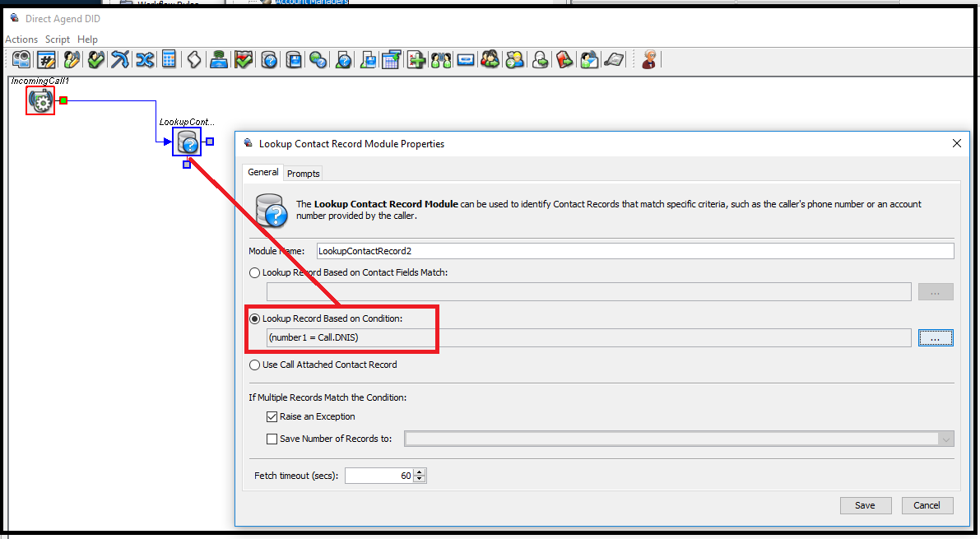
Task: Toggle the Raise an Exception checkbox
Action: 272,417
